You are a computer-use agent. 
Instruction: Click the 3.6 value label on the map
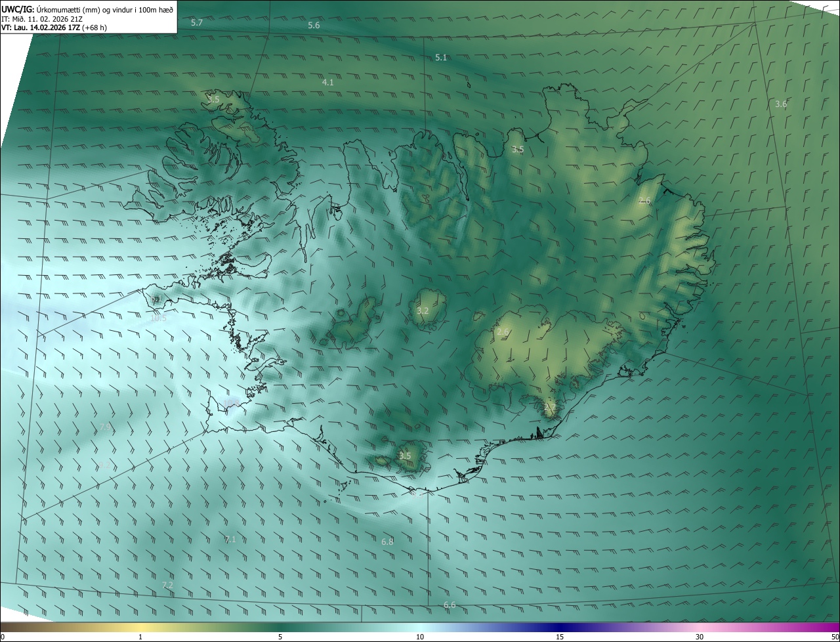[781, 104]
